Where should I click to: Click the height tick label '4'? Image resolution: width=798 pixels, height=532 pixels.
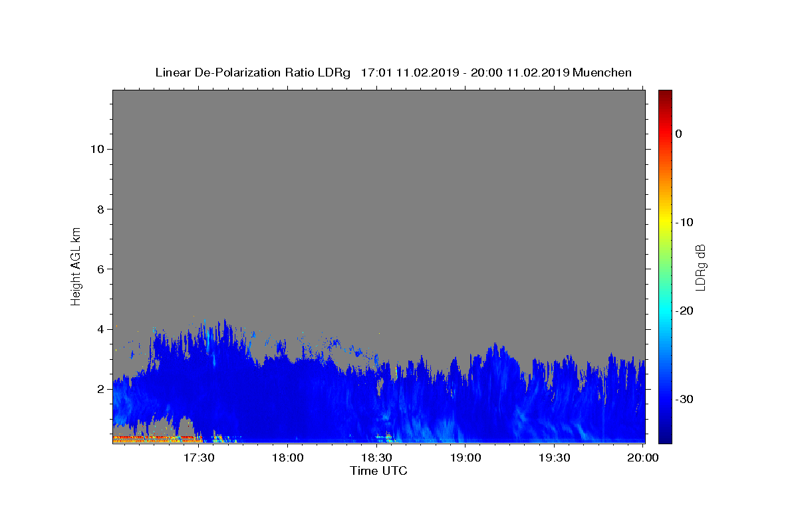point(99,329)
